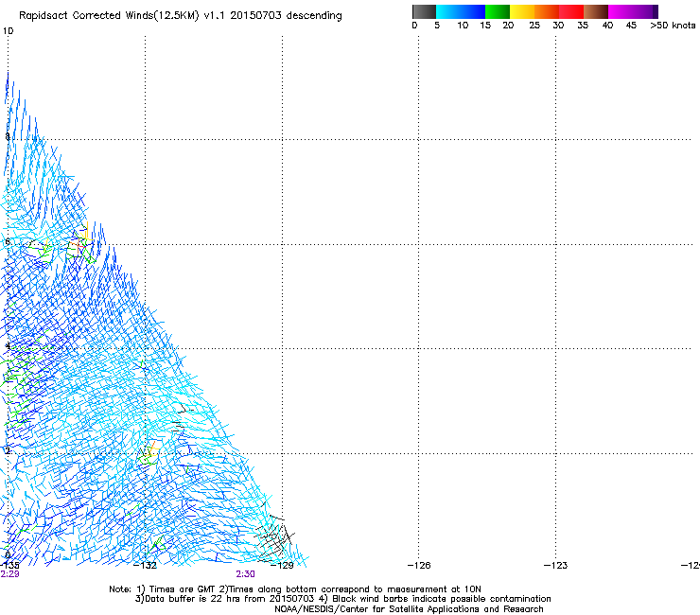Click the gray 0–5 knots color segment
The width and height of the screenshot is (700, 615).
click(424, 11)
